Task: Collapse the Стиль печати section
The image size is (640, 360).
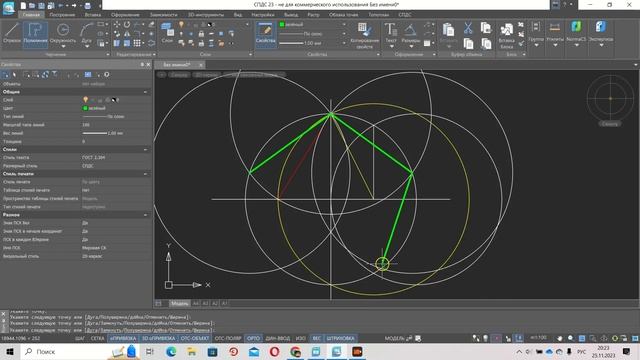Action: click(145, 174)
